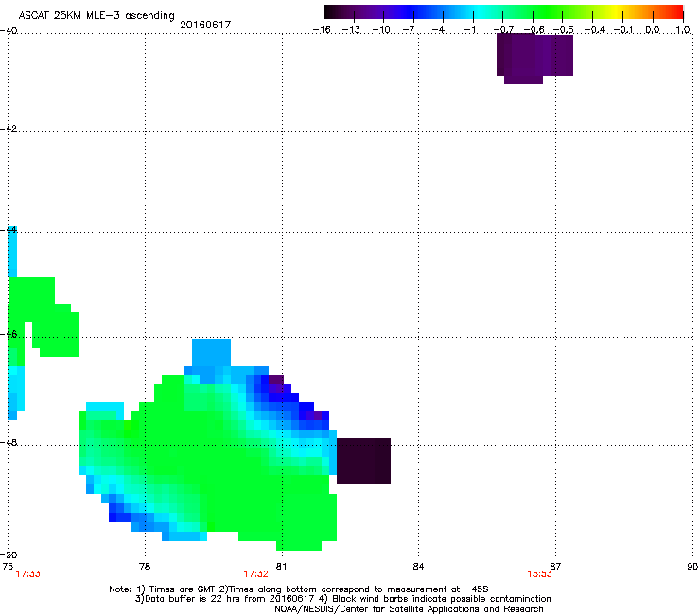The width and height of the screenshot is (700, 615).
Task: Click the note line 'Times are GMT'
Action: tap(183, 589)
